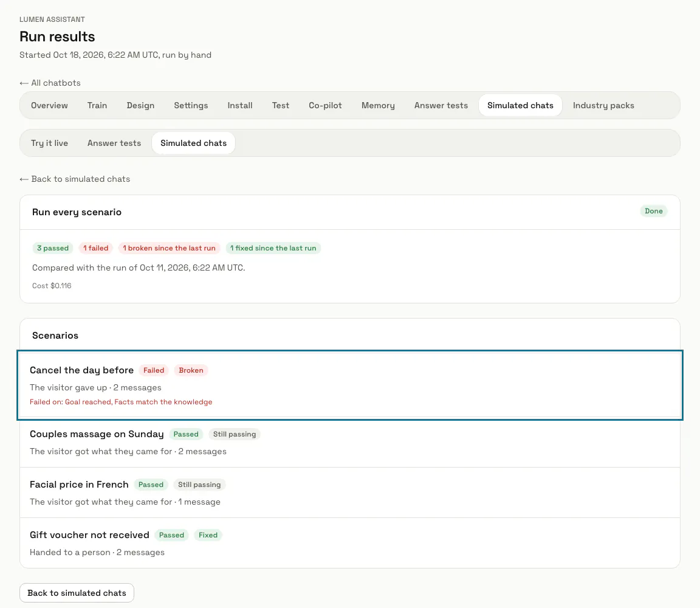Click the 3 passed badge
Image resolution: width=700 pixels, height=608 pixels.
click(53, 248)
